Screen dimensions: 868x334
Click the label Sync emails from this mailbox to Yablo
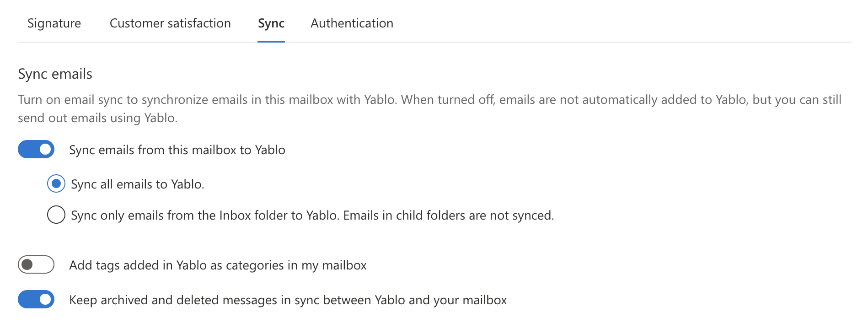[x=177, y=149]
